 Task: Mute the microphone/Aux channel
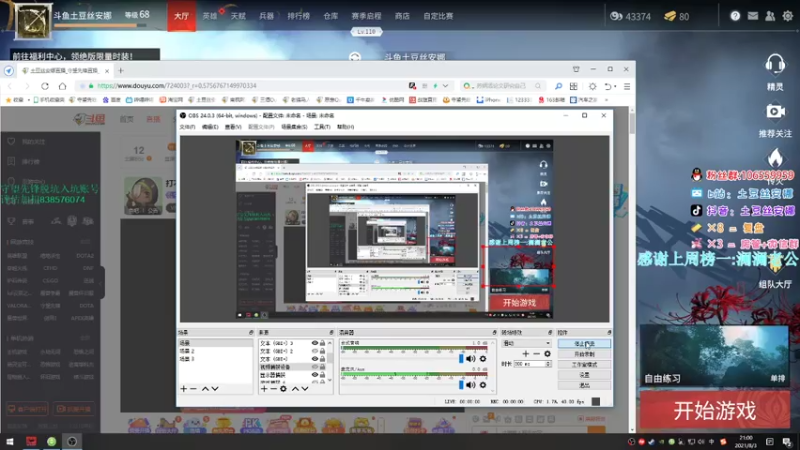pyautogui.click(x=470, y=385)
